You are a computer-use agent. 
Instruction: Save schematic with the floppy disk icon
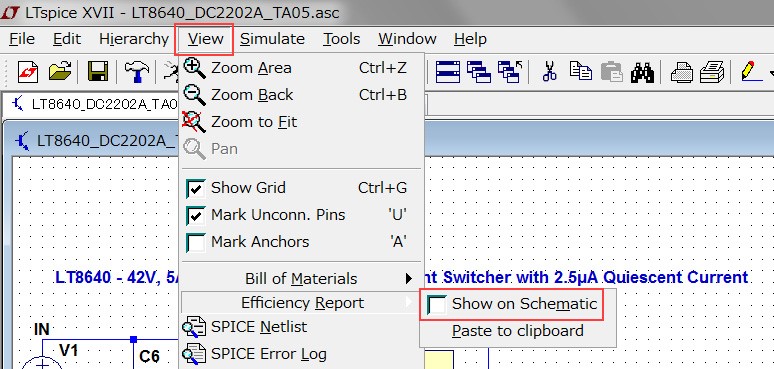[98, 72]
